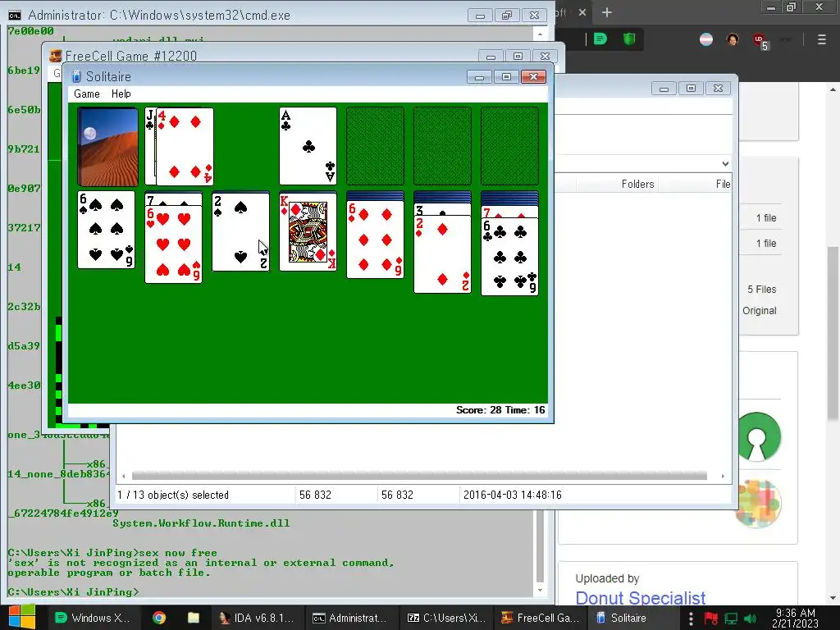The height and width of the screenshot is (630, 840).
Task: Click the green chat extension icon
Action: [600, 39]
